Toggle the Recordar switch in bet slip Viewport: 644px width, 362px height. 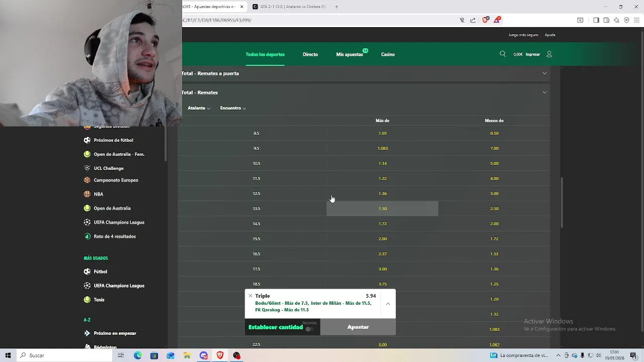point(309,329)
